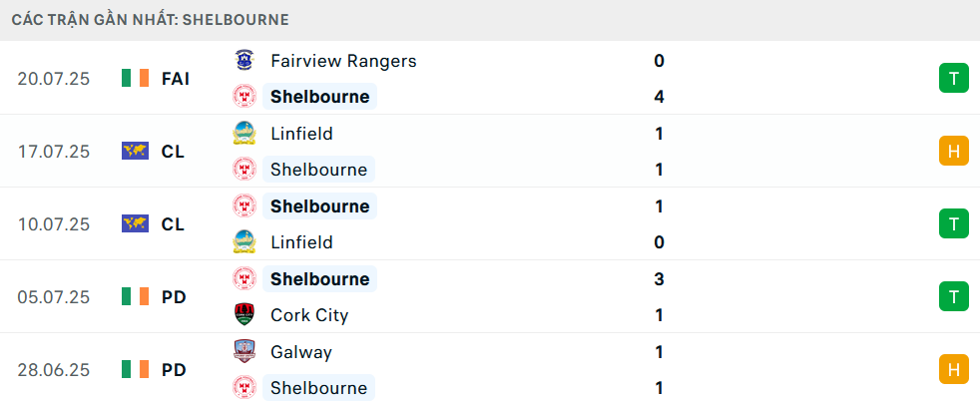980x404 pixels.
Task: Click orange H badge for Galway match
Action: point(954,369)
